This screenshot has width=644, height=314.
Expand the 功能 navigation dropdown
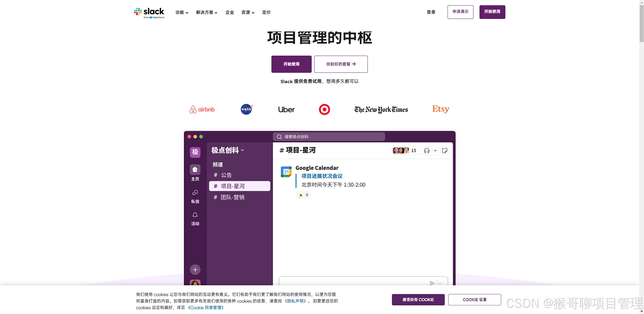pos(182,12)
